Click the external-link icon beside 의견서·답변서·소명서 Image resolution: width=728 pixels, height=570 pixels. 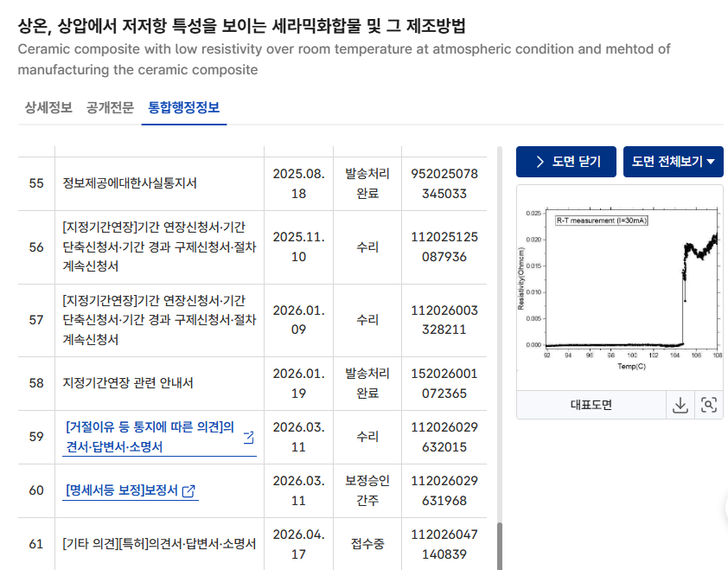247,437
